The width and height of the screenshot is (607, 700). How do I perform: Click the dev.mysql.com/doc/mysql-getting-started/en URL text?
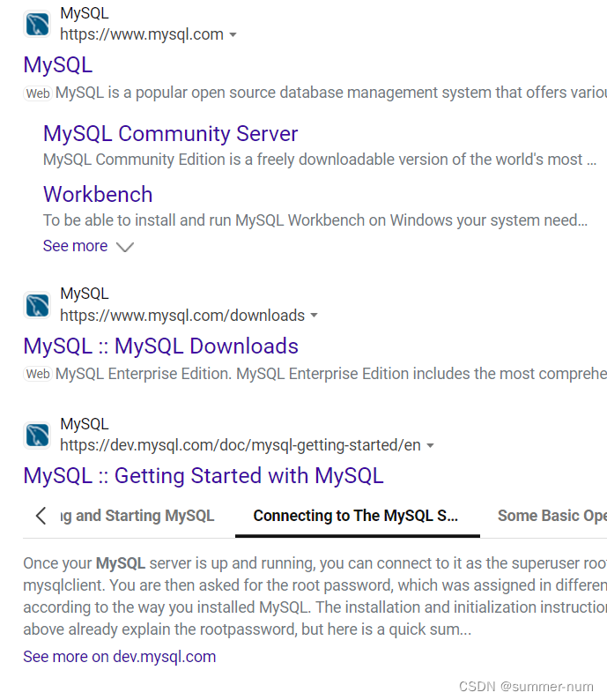coord(241,445)
